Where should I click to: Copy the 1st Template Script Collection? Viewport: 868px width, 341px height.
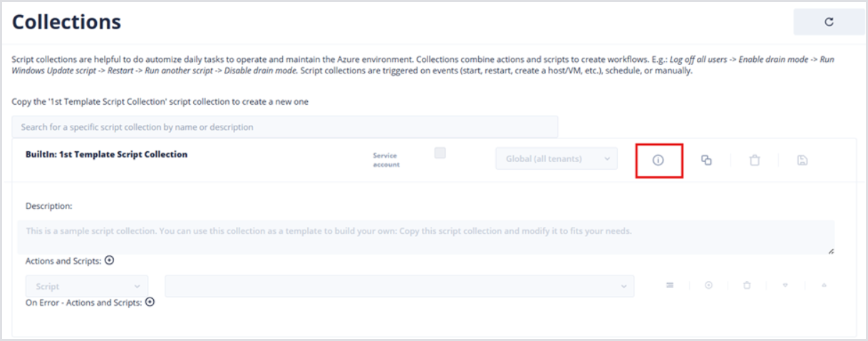click(706, 161)
